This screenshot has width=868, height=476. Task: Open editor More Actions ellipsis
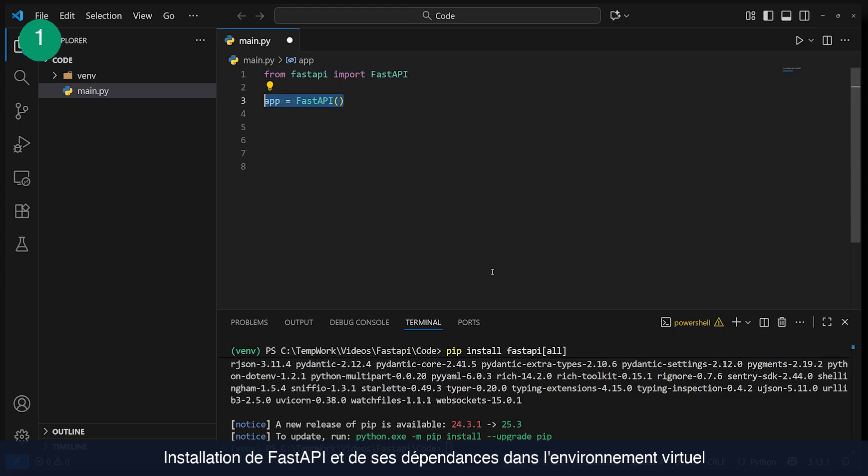click(845, 40)
